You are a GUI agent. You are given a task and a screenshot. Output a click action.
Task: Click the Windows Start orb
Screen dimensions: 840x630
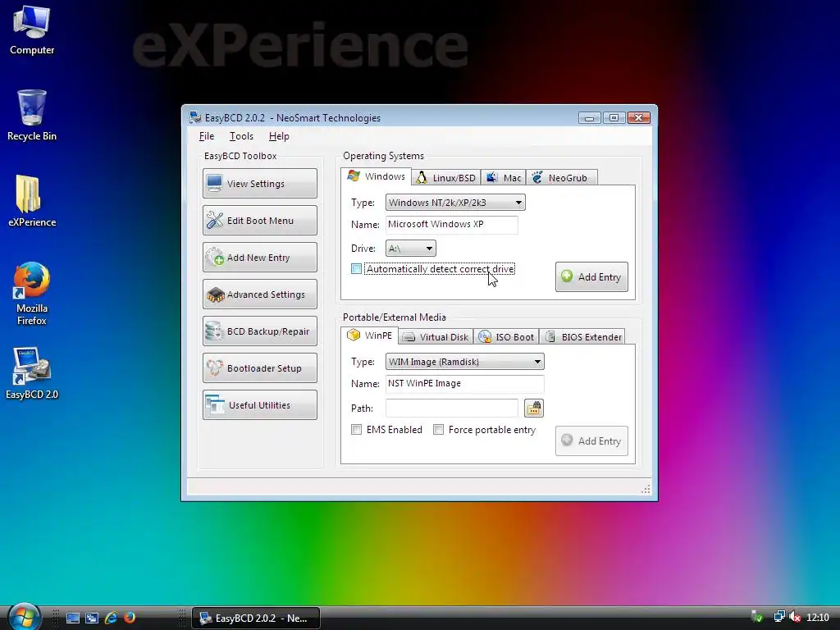[x=24, y=617]
